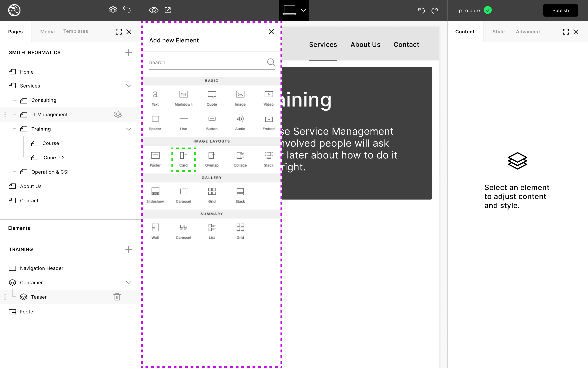588x368 pixels.
Task: Switch to the Templates tab
Action: coord(76,31)
